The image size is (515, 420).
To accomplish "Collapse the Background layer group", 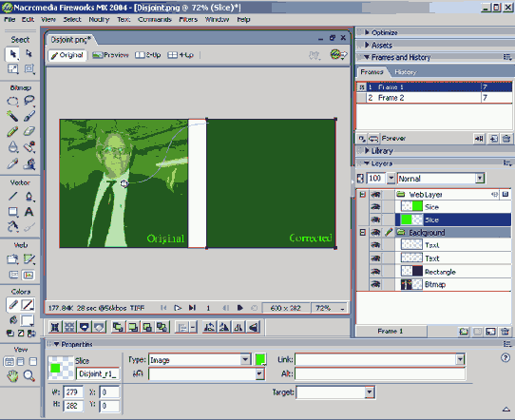I will 362,233.
